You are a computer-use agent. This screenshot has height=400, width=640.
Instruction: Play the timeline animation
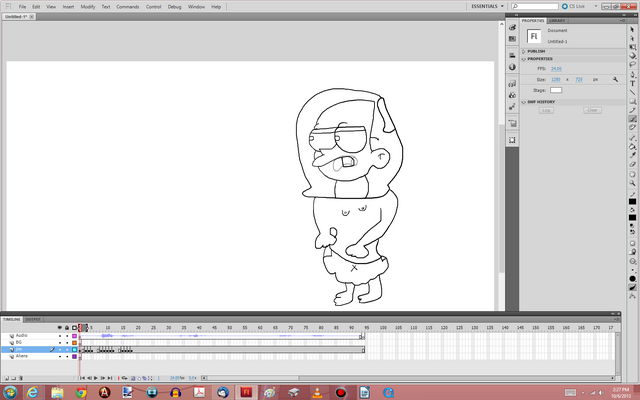pyautogui.click(x=96, y=378)
